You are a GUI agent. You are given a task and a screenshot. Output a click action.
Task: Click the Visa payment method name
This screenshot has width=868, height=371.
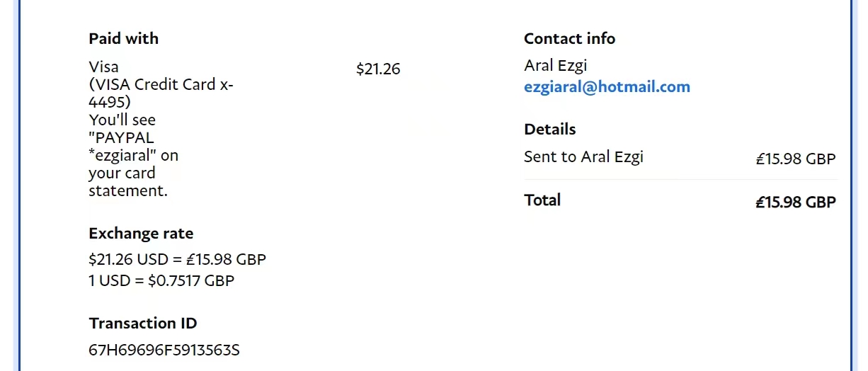(x=104, y=67)
